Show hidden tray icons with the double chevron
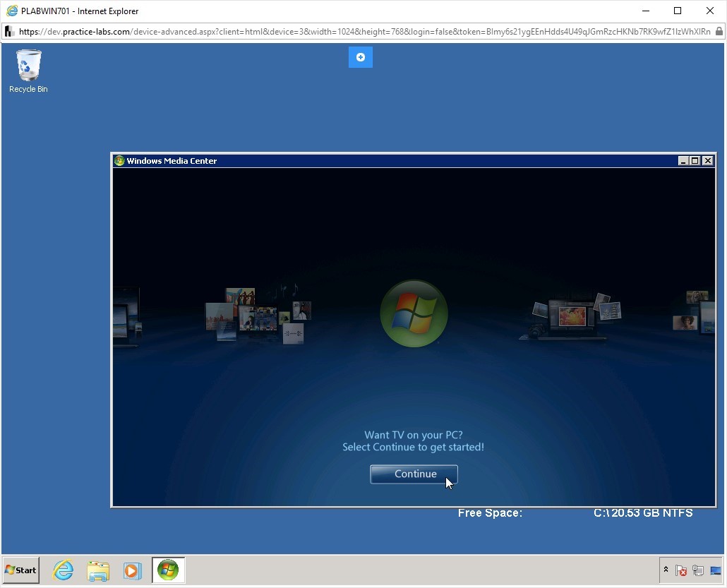The height and width of the screenshot is (588, 727). point(666,570)
